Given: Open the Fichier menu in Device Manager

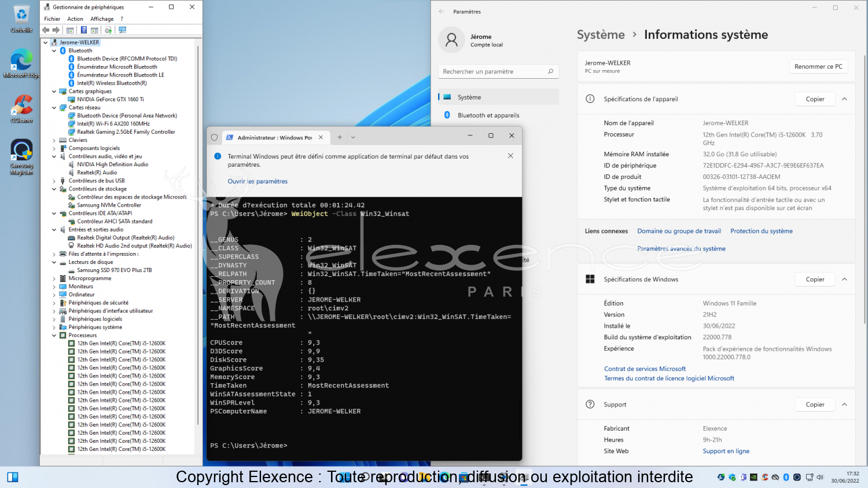Looking at the screenshot, I should (x=52, y=19).
